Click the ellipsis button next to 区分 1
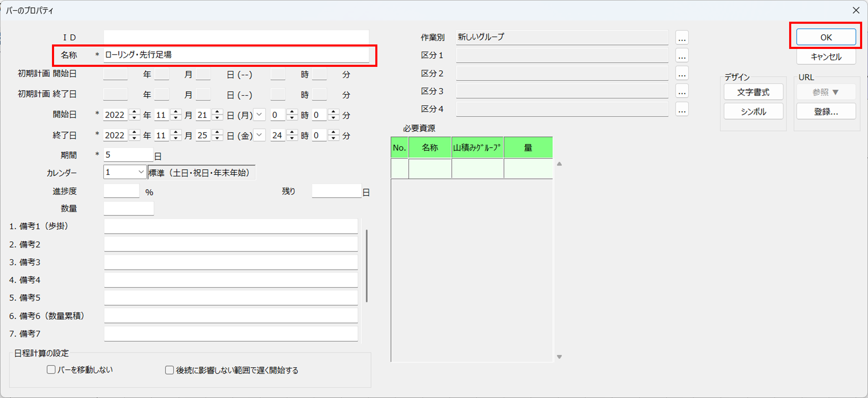Screen dimensions: 868x398 point(682,55)
